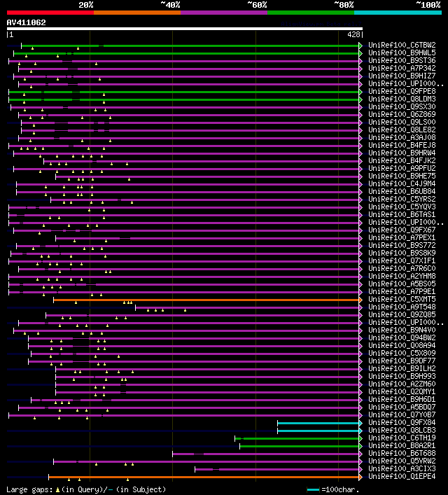Viewport: 448px width, 495px height.
Task: Click the cyan arrowhead on the Q9FX84 row
Action: [x=360, y=423]
